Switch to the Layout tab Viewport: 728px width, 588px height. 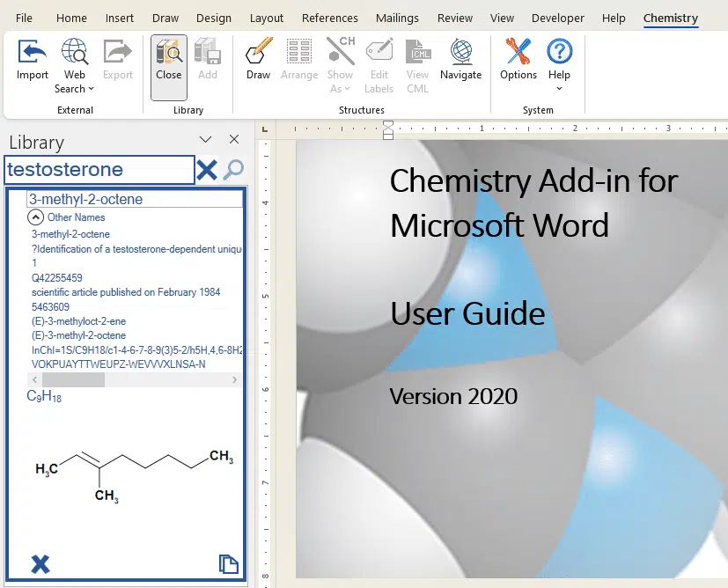[x=267, y=18]
